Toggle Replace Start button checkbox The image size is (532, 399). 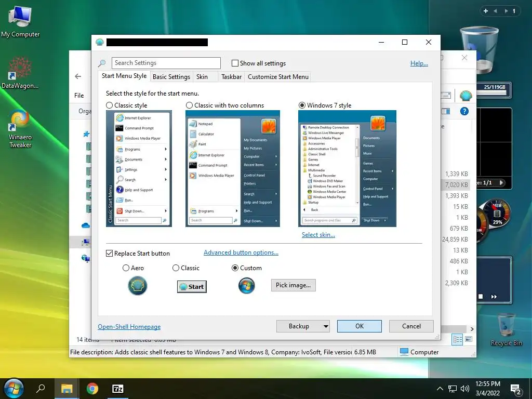tap(109, 254)
